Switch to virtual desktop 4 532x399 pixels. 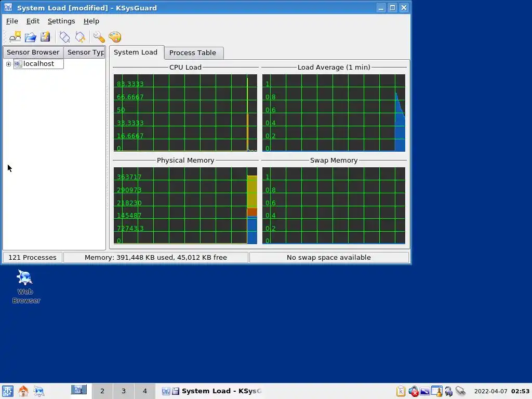tap(145, 391)
